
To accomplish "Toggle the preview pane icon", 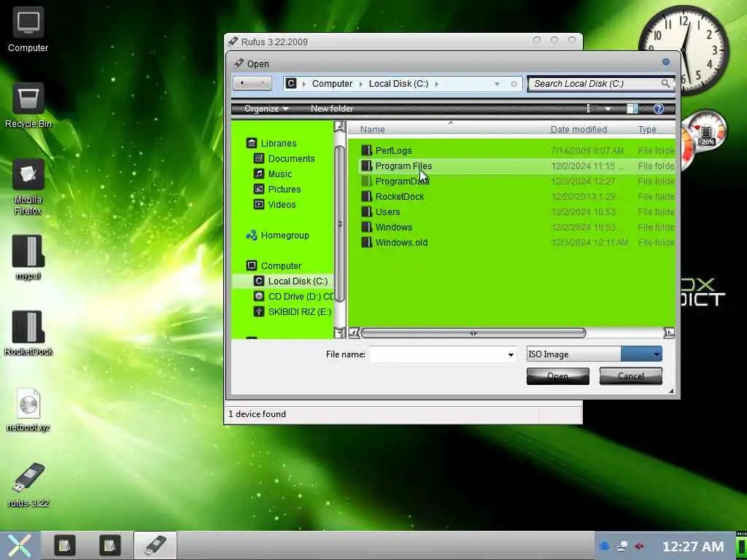I will click(632, 109).
